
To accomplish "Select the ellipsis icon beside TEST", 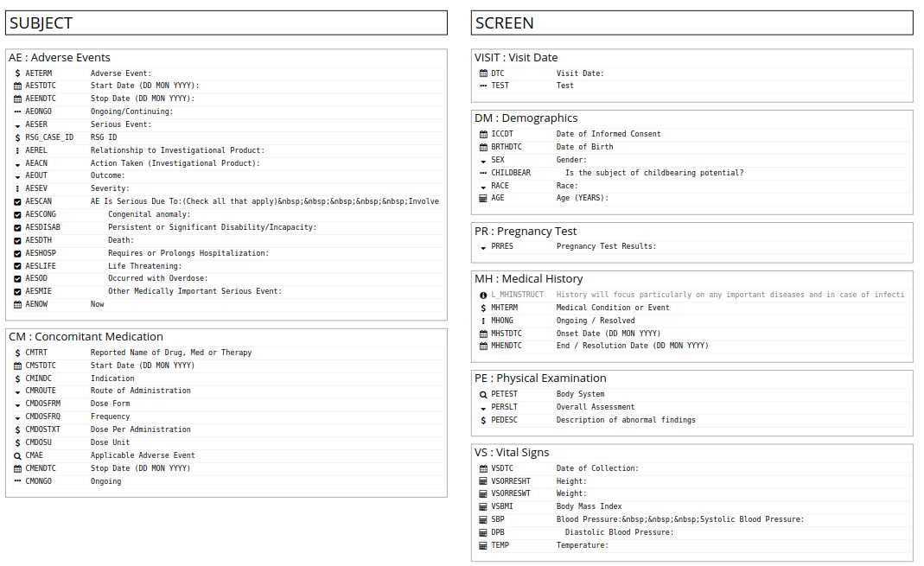I will click(483, 86).
